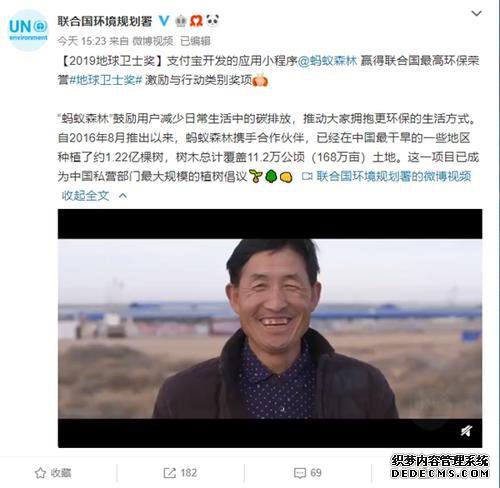The height and width of the screenshot is (488, 500).
Task: Click the blue verified V badge
Action: pyautogui.click(x=164, y=21)
